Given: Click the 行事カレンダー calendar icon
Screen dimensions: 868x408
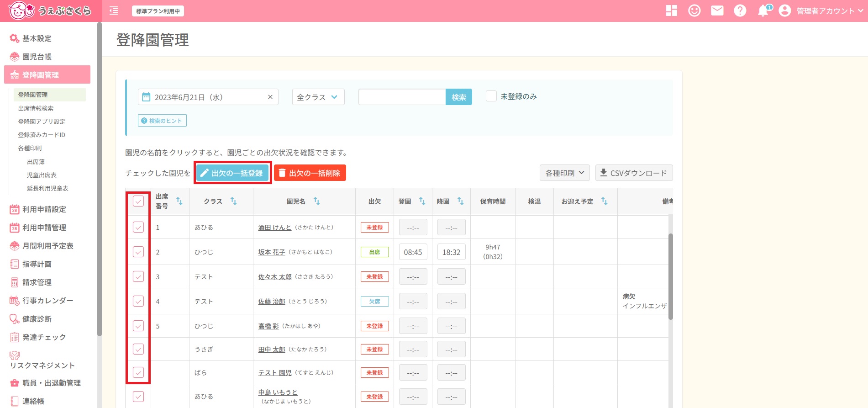Looking at the screenshot, I should coord(15,301).
